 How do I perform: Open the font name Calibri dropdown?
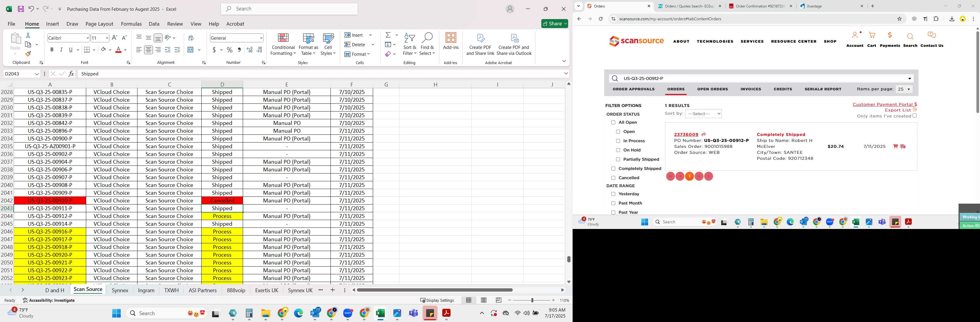pyautogui.click(x=87, y=38)
